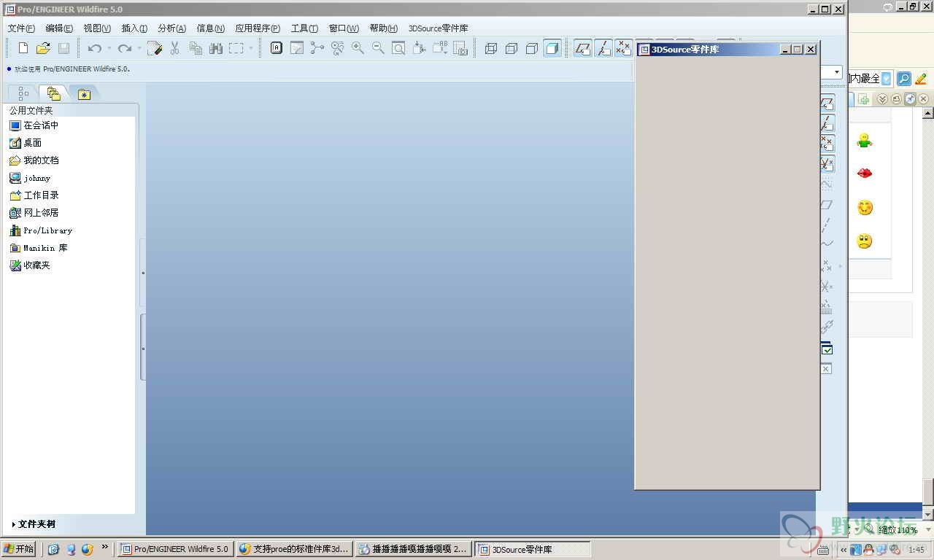Open dropdown arrow beside selection box tool
The height and width of the screenshot is (560, 934).
point(251,48)
